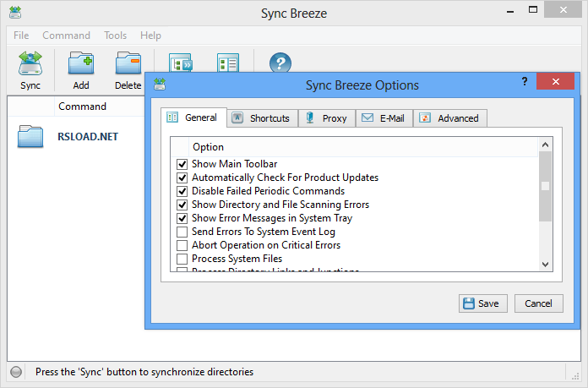
Task: Click the RSLOAD.NET folder icon
Action: (30, 137)
